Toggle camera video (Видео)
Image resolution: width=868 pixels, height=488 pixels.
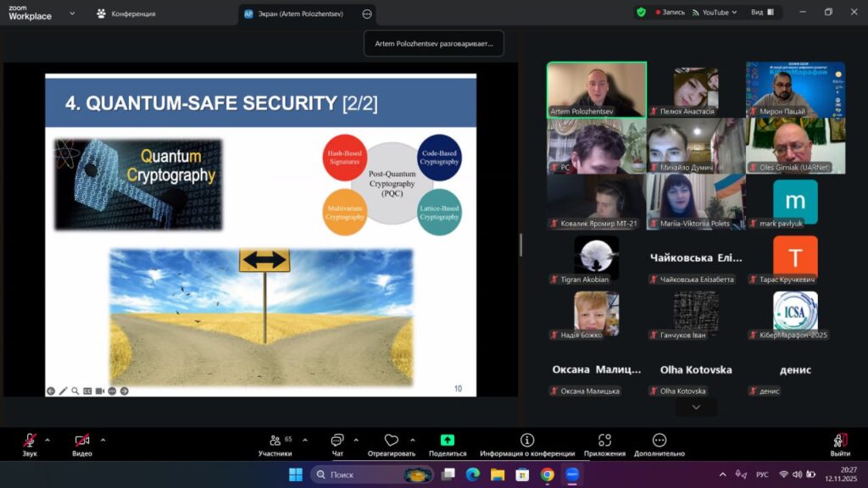tap(82, 441)
